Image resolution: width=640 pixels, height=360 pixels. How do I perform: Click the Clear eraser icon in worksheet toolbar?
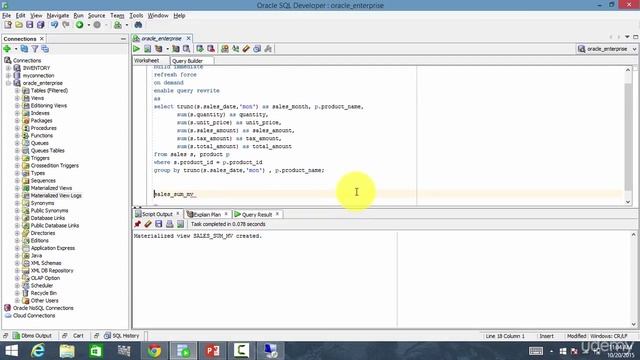246,49
